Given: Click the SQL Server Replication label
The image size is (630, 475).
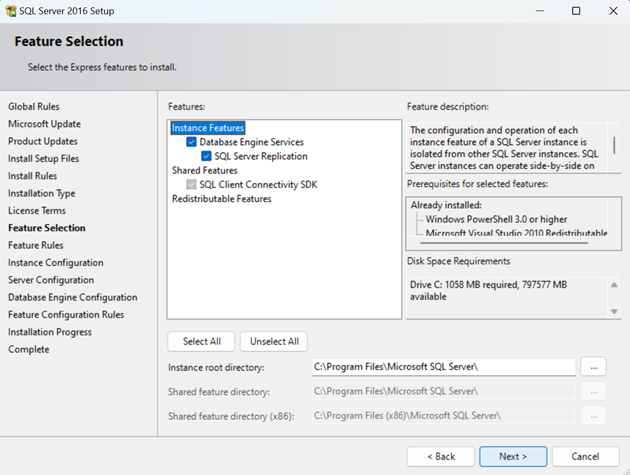Looking at the screenshot, I should [261, 156].
